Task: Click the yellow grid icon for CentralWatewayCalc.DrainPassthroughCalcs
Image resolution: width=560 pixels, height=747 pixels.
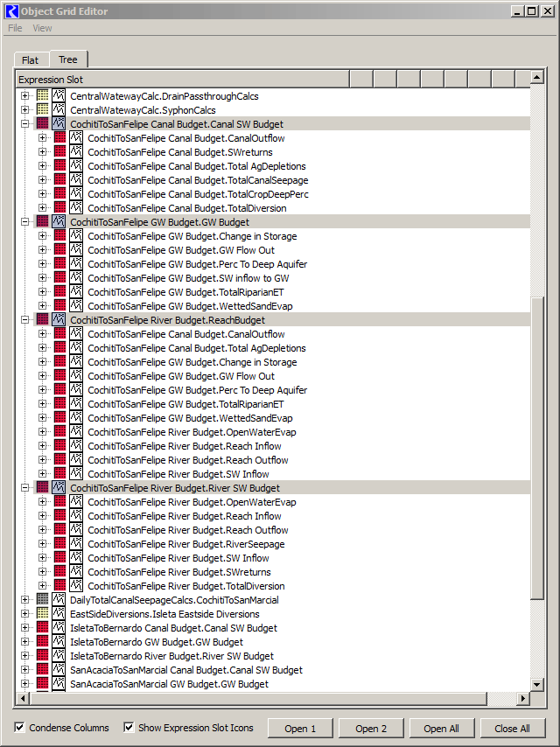Action: (x=42, y=95)
